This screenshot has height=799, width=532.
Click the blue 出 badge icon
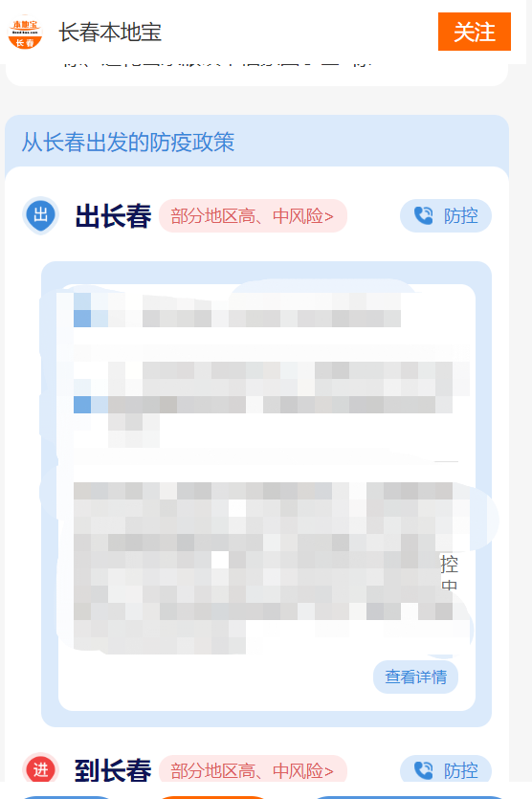pyautogui.click(x=41, y=215)
